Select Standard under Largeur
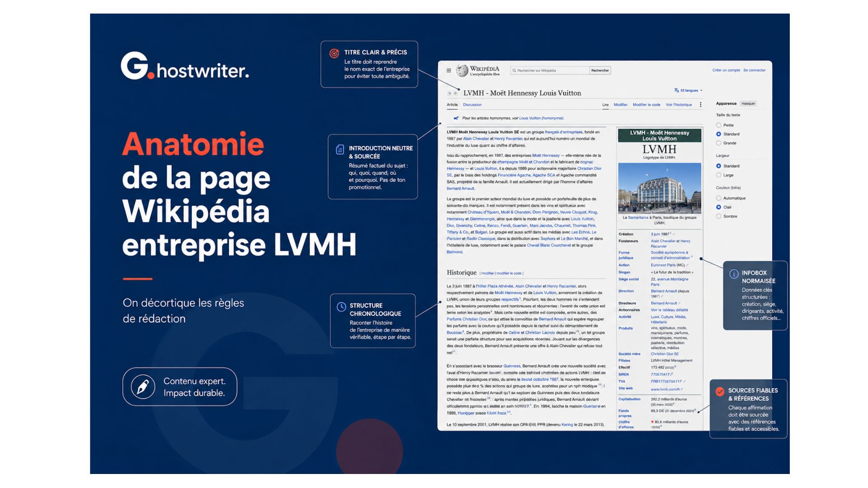This screenshot has width=868, height=488. (718, 166)
